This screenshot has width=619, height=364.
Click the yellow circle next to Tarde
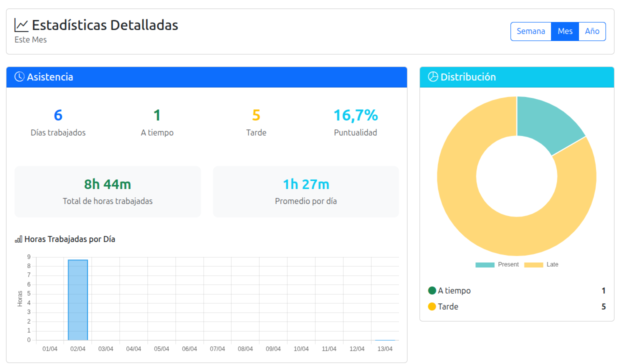coord(432,306)
